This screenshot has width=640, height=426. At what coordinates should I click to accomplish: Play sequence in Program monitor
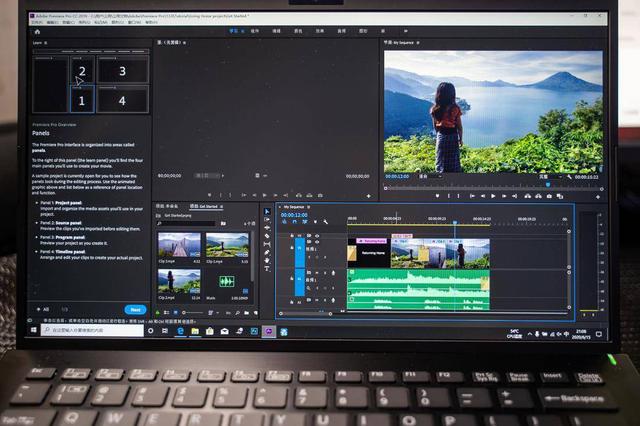point(493,196)
